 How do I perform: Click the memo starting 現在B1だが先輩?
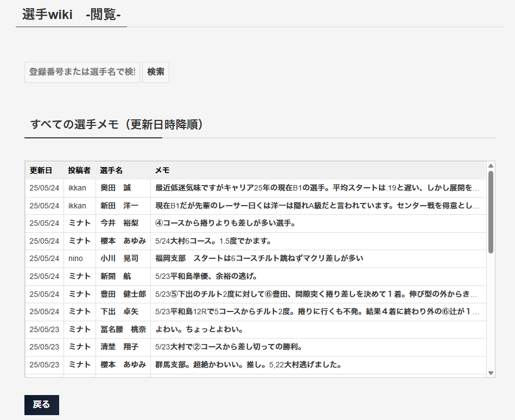coord(317,206)
